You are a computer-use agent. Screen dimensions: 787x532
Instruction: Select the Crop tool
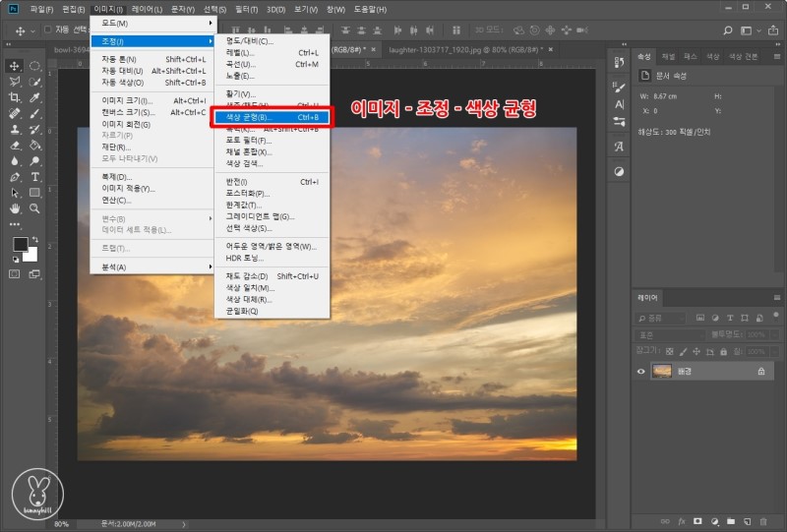click(x=15, y=97)
